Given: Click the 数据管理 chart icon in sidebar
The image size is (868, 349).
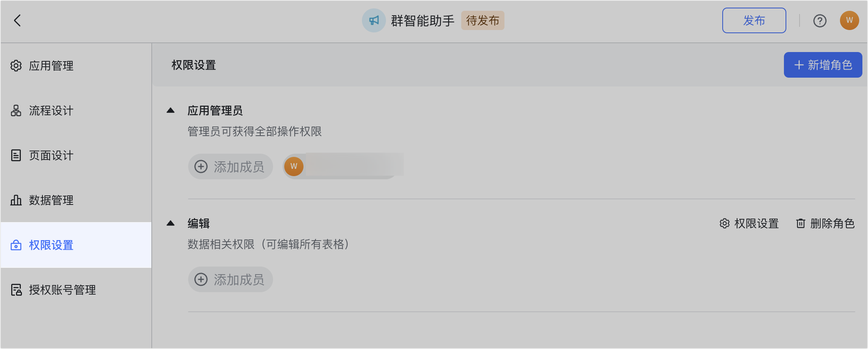Looking at the screenshot, I should click(16, 200).
